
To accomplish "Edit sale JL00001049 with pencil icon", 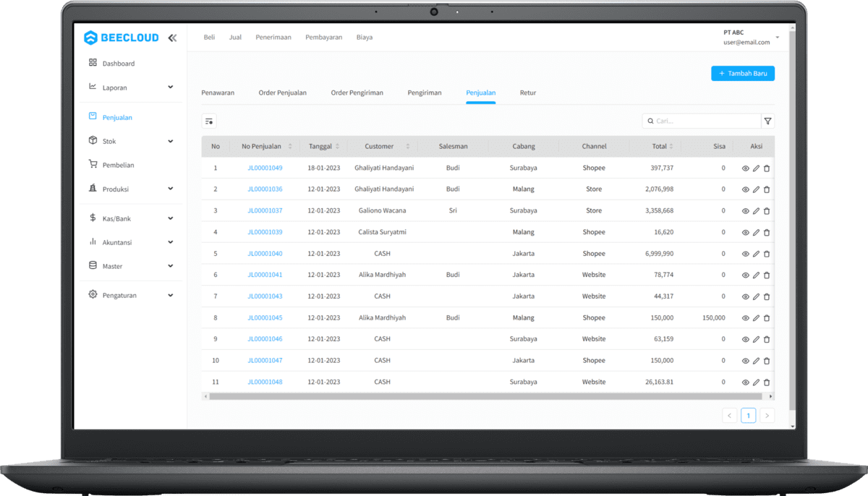I will 756,168.
